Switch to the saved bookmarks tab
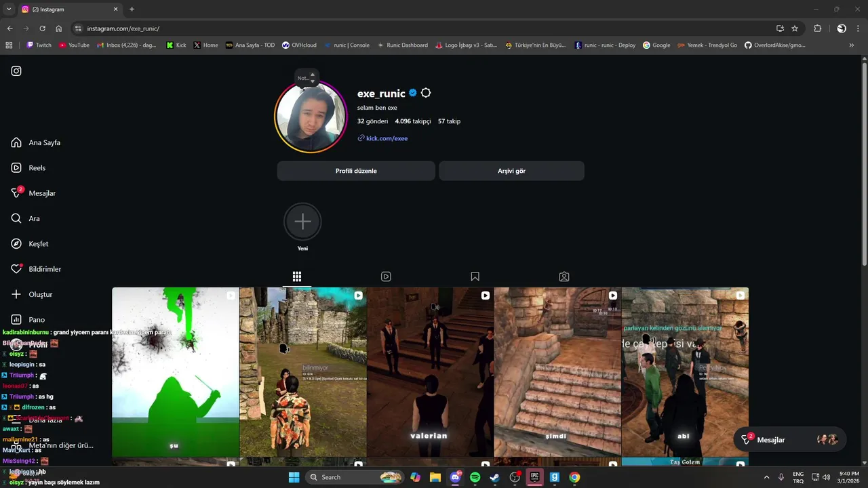 (x=475, y=277)
